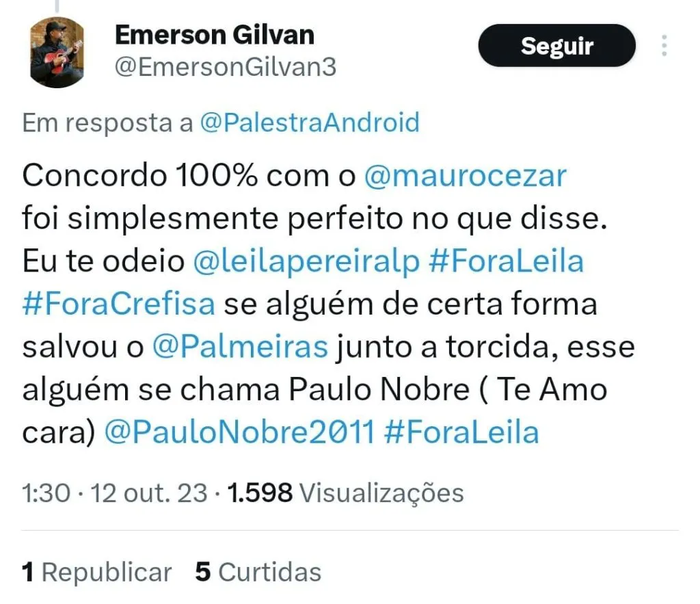Open the #ForaCrefisa hashtag
Viewport: 700px width, 604px height.
click(x=118, y=304)
